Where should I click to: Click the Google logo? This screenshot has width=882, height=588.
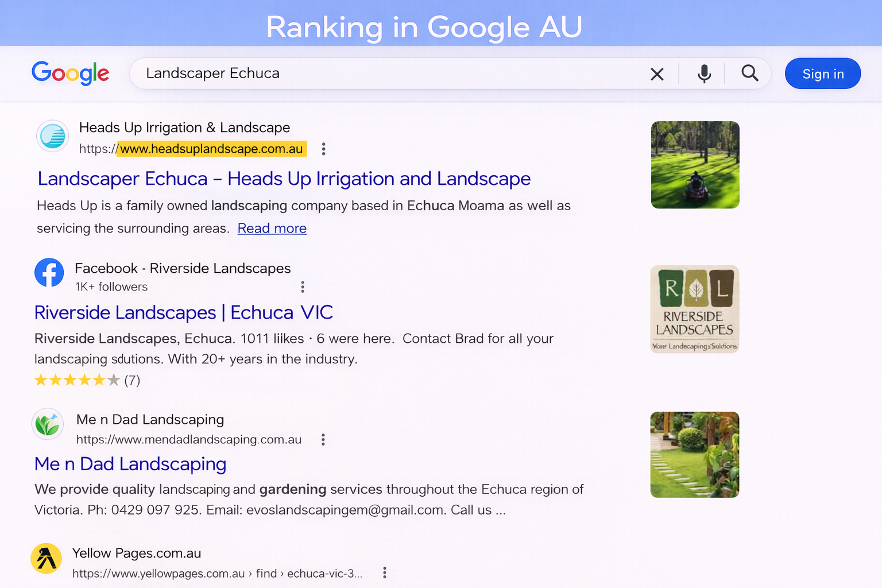(x=70, y=73)
